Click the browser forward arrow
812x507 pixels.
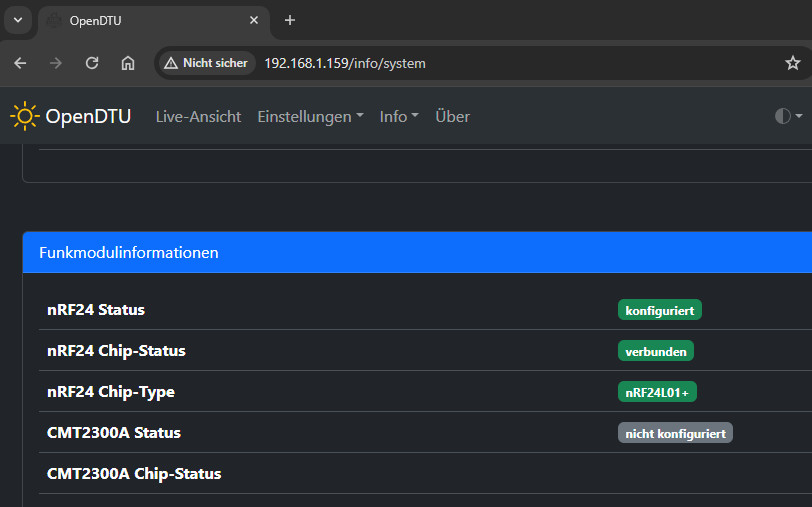tap(56, 63)
